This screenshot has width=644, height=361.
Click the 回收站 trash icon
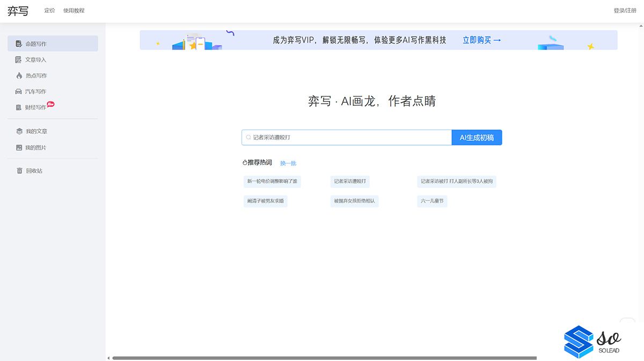click(19, 170)
